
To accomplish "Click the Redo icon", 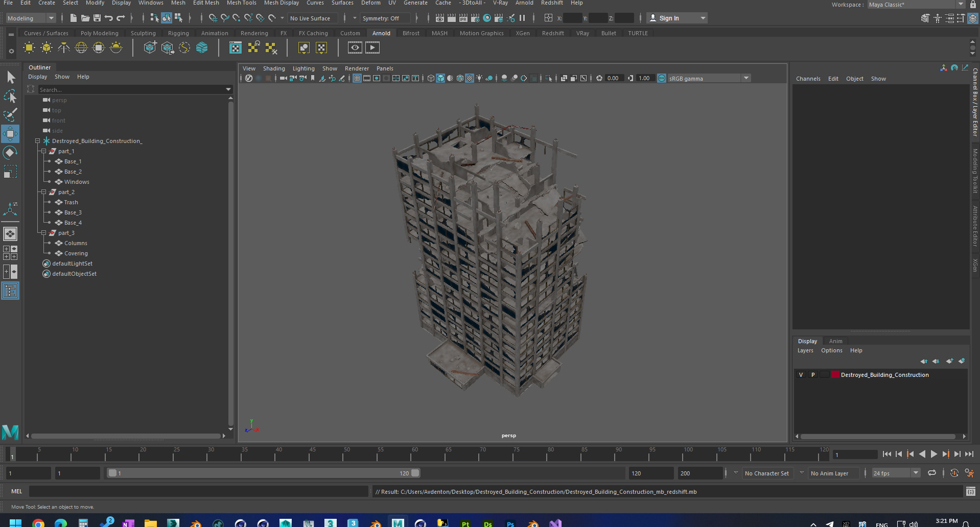I will 121,18.
